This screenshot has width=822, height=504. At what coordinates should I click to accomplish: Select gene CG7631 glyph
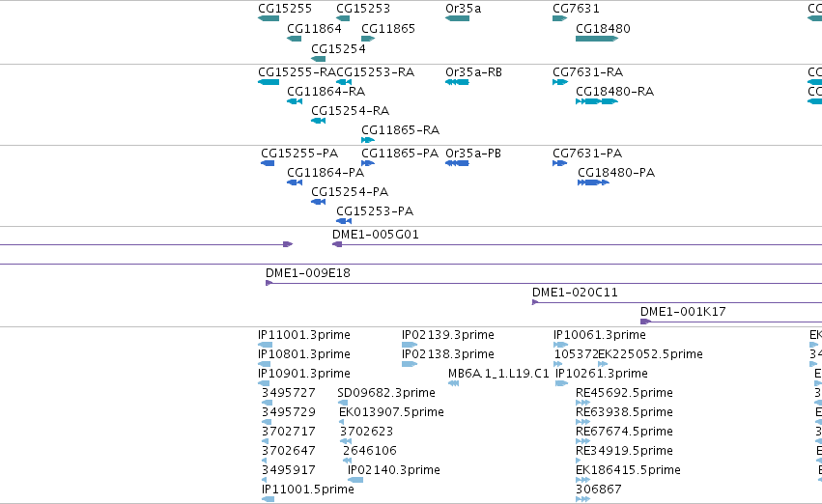coord(559,18)
